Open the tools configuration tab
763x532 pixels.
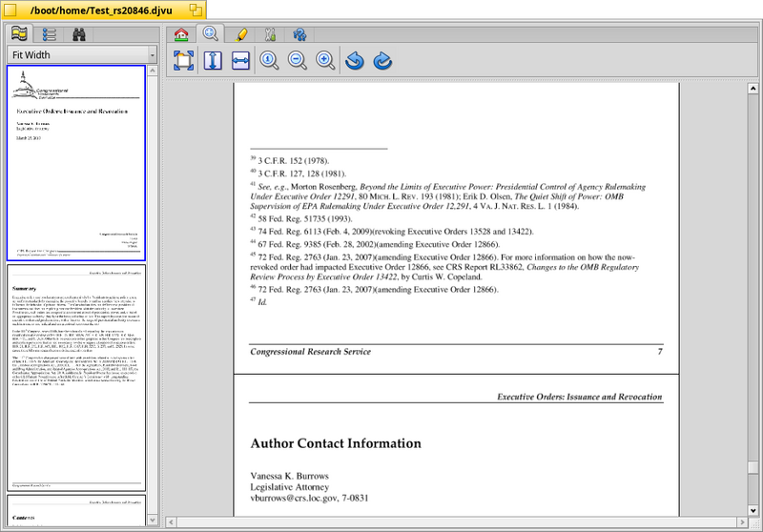(x=270, y=34)
